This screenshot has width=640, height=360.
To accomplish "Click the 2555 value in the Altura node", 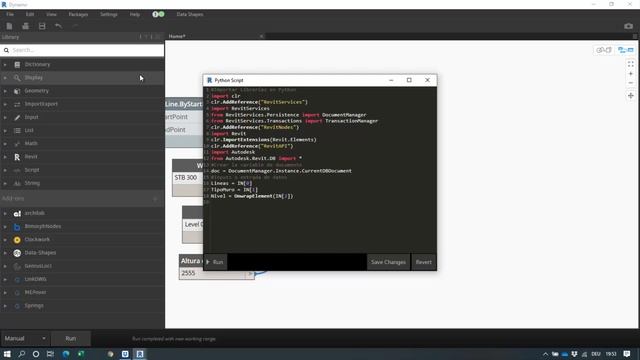I will pyautogui.click(x=188, y=273).
